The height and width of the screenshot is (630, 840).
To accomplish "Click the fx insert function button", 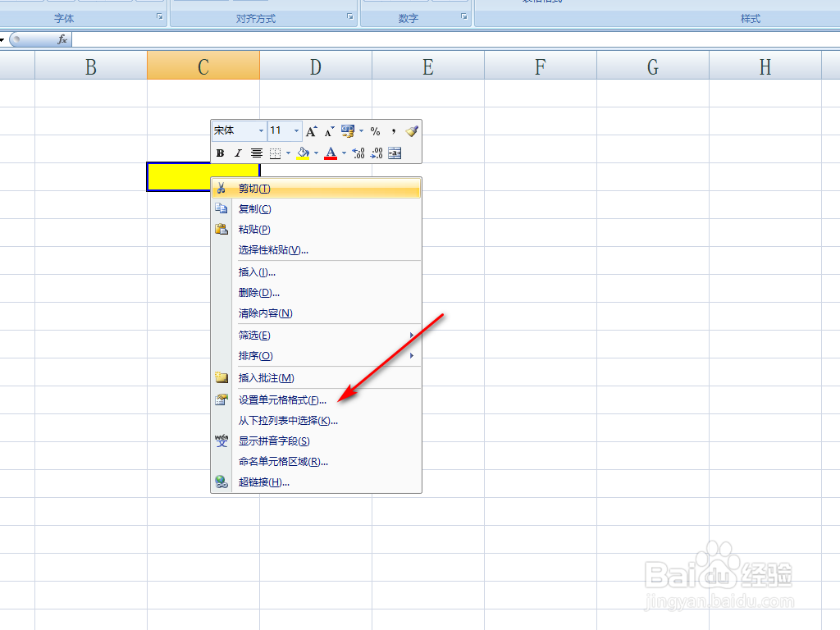I will pos(62,39).
